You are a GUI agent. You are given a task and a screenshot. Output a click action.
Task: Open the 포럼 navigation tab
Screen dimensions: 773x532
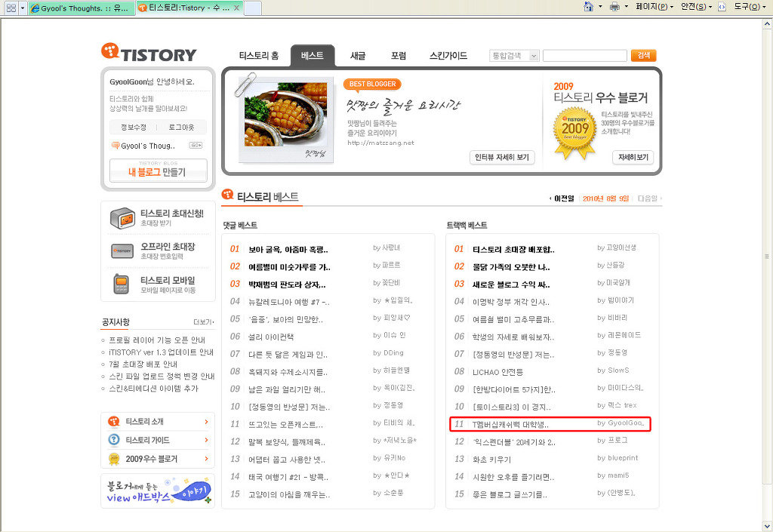[x=399, y=56]
